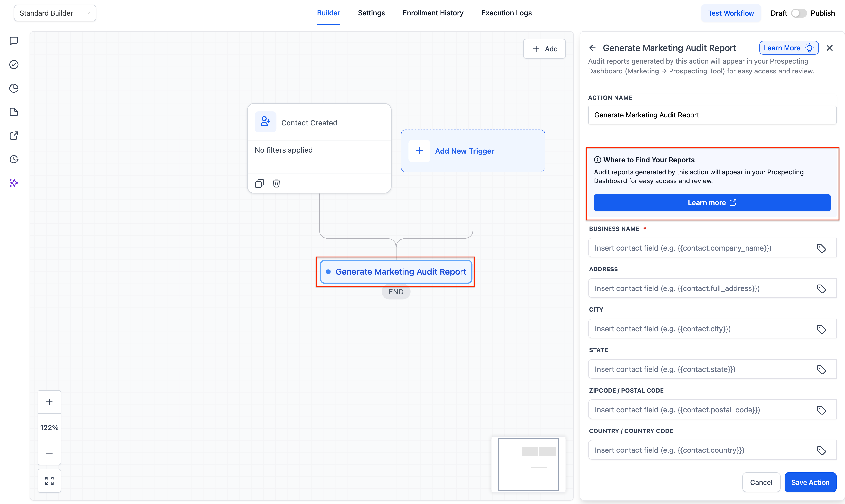The height and width of the screenshot is (504, 845).
Task: Go back using the panel's arrow
Action: (593, 48)
